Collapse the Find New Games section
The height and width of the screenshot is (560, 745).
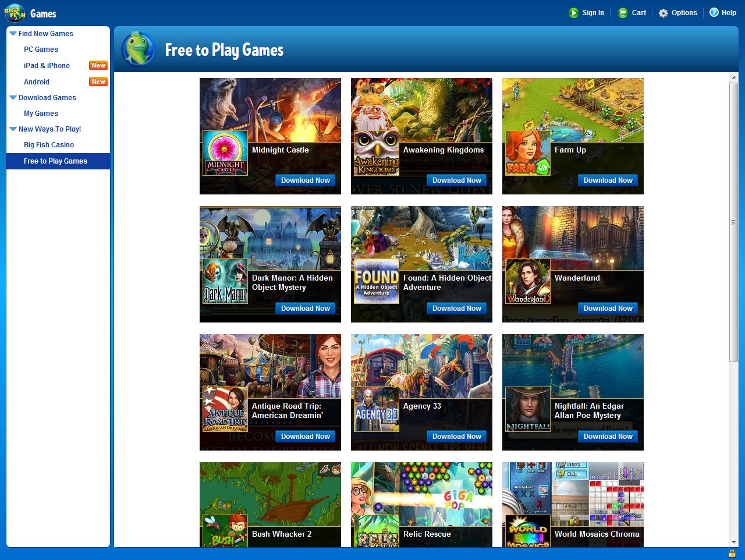click(13, 34)
